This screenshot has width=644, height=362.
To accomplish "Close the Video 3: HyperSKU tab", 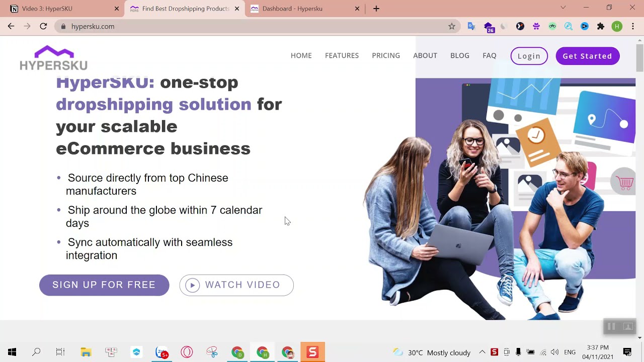I will coord(117,9).
